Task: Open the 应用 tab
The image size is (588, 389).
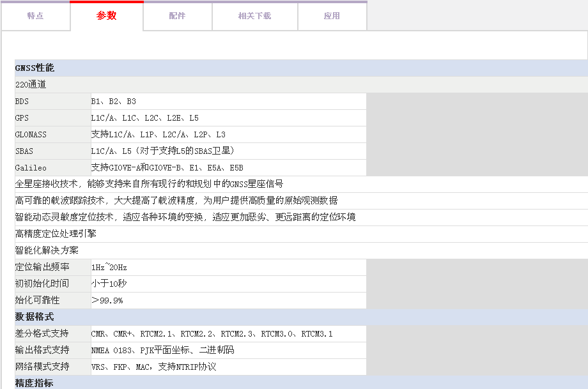Action: [332, 16]
